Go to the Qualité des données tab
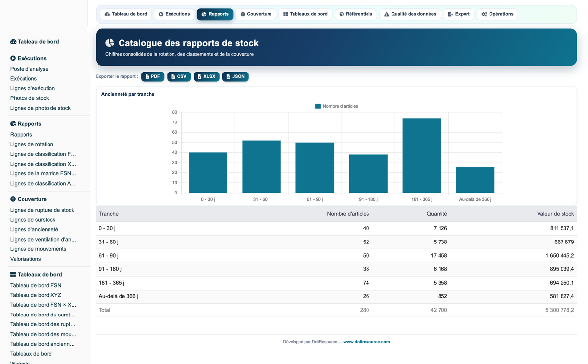The width and height of the screenshot is (588, 364). (410, 14)
